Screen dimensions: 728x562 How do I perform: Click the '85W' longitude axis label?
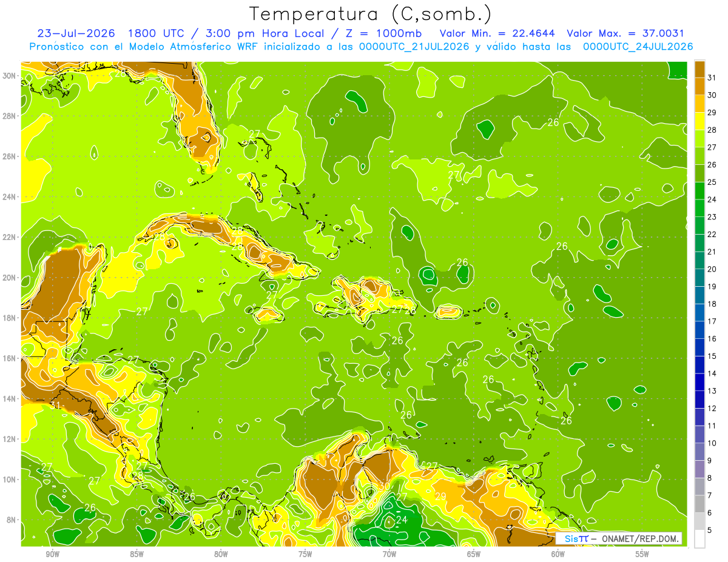tap(136, 554)
